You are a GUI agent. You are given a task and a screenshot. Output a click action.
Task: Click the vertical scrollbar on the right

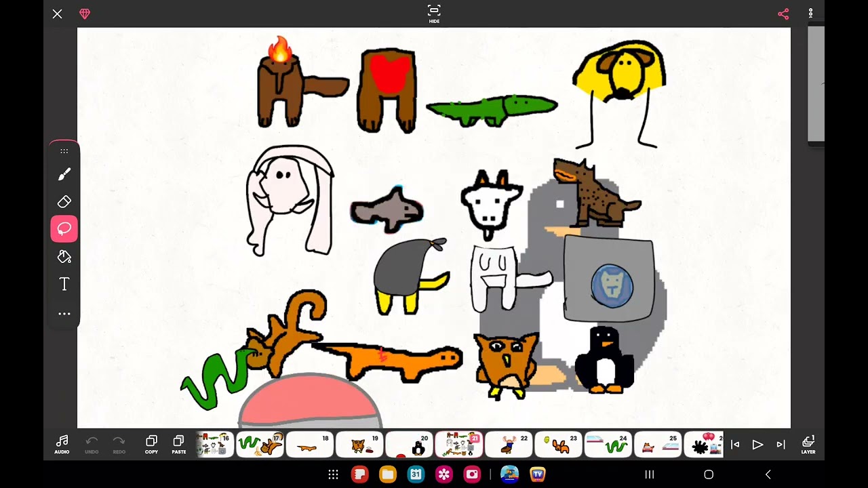(816, 85)
